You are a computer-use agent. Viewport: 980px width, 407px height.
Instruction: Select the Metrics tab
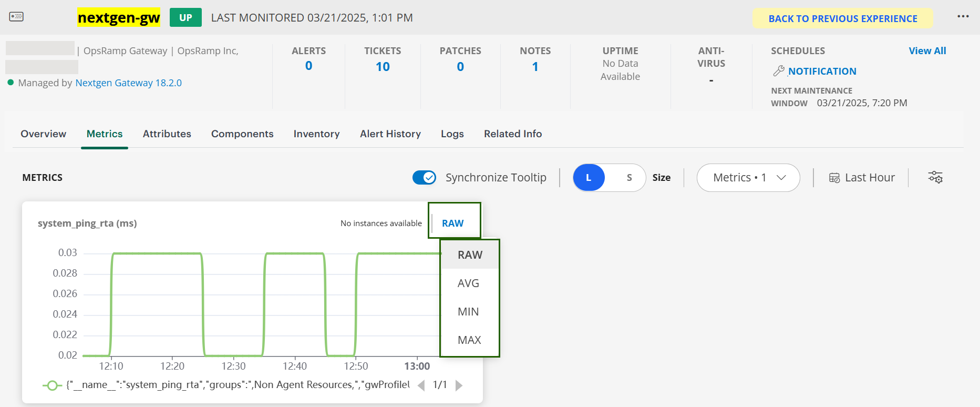click(x=105, y=134)
